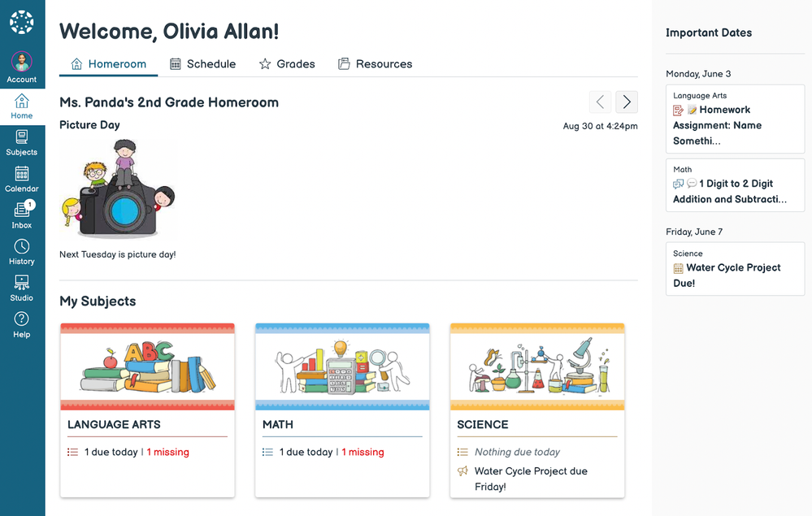Click the Picture Day camera image
The height and width of the screenshot is (516, 812).
coord(119,189)
